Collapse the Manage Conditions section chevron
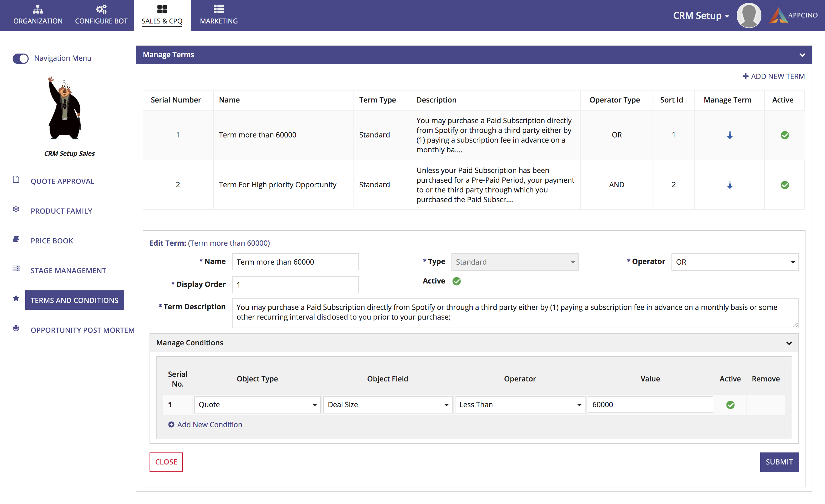825x504 pixels. point(789,343)
